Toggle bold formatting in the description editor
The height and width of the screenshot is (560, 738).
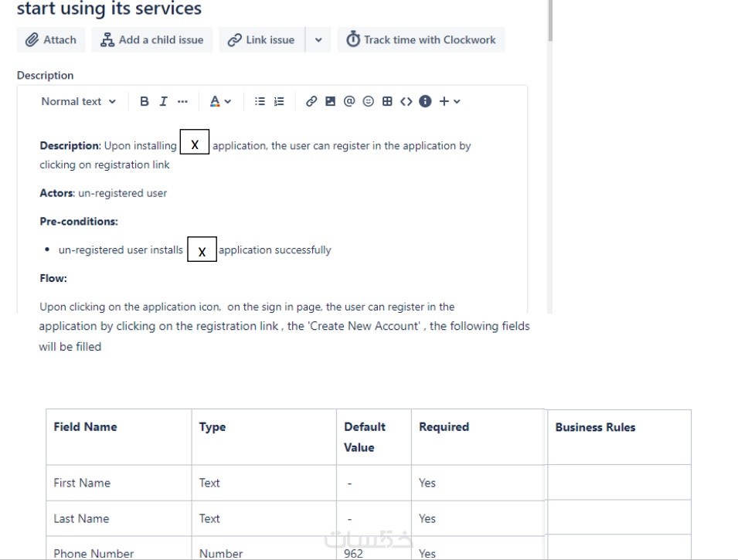(x=145, y=101)
